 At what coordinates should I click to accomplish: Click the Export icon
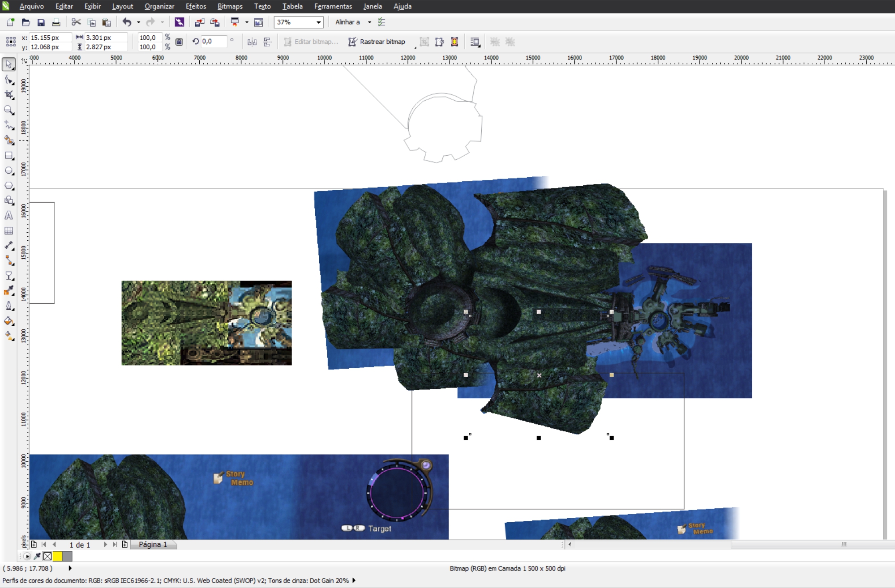[215, 22]
